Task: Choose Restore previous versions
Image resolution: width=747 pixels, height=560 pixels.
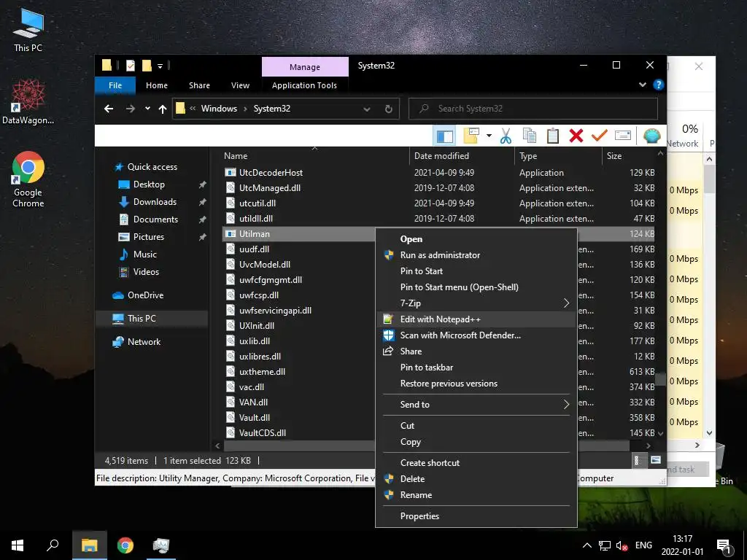Action: pyautogui.click(x=476, y=384)
